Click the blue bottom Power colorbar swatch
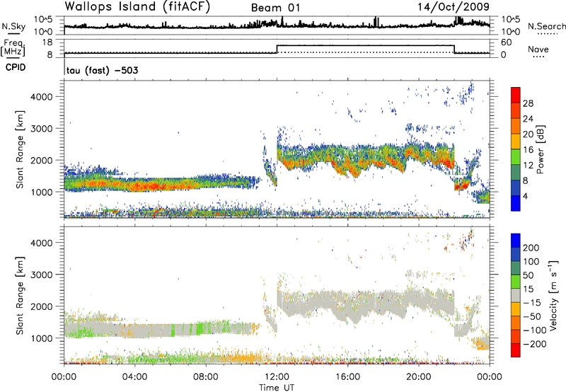The height and width of the screenshot is (392, 566). 516,203
